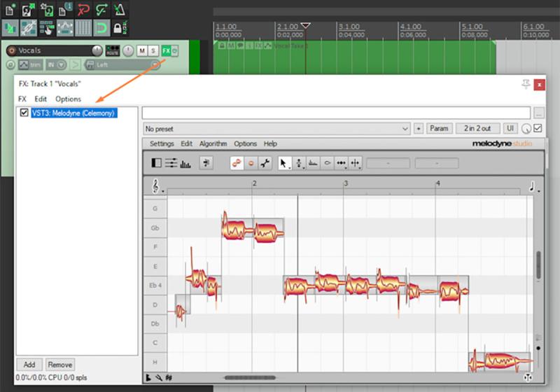The height and width of the screenshot is (392, 560).
Task: Open Melodyne's Algorithm menu
Action: pyautogui.click(x=213, y=143)
